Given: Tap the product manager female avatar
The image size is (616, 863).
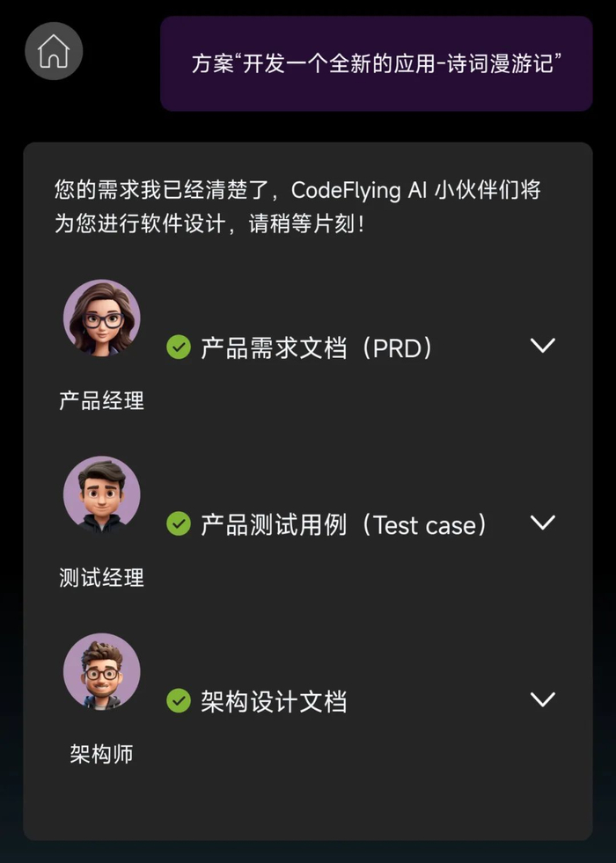Looking at the screenshot, I should [x=102, y=318].
